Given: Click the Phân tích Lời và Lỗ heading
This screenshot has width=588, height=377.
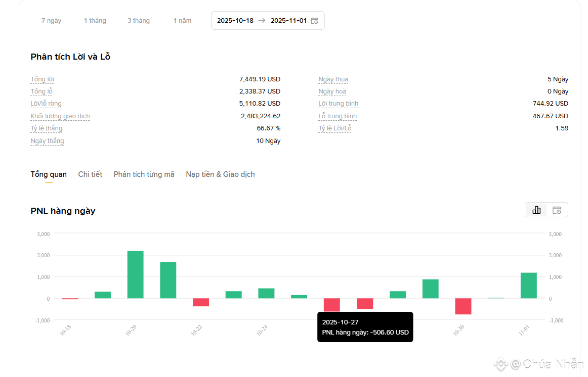Looking at the screenshot, I should coord(70,57).
